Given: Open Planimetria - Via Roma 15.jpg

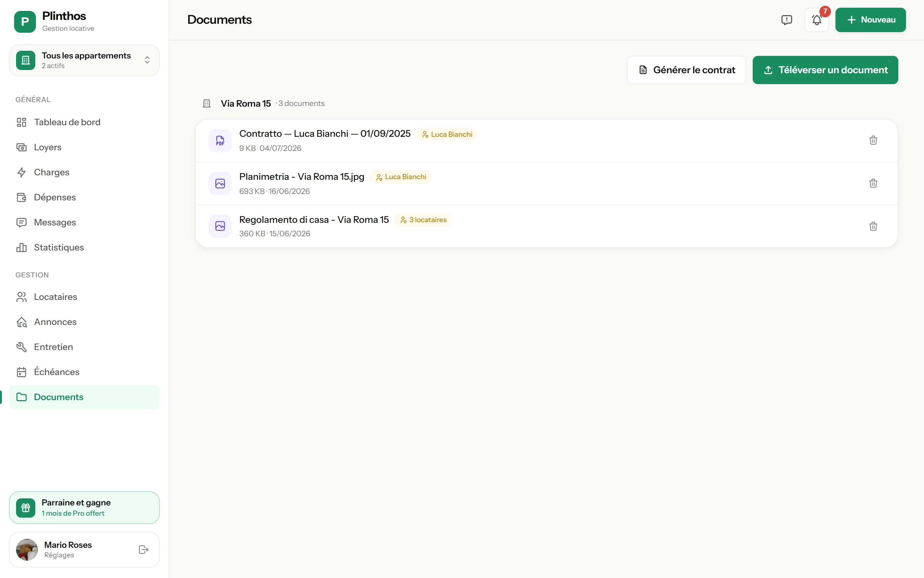Looking at the screenshot, I should [x=302, y=177].
